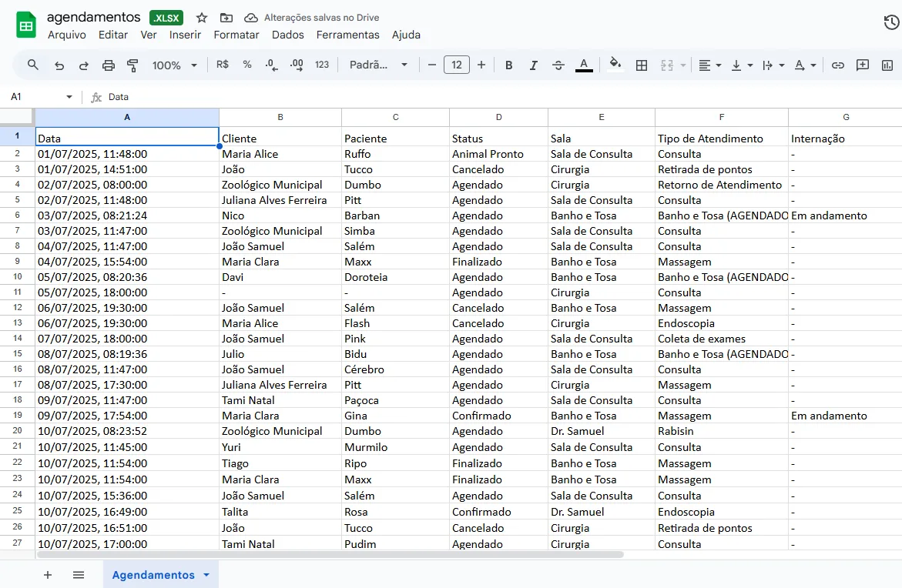Select the paint format roller icon

[x=132, y=65]
